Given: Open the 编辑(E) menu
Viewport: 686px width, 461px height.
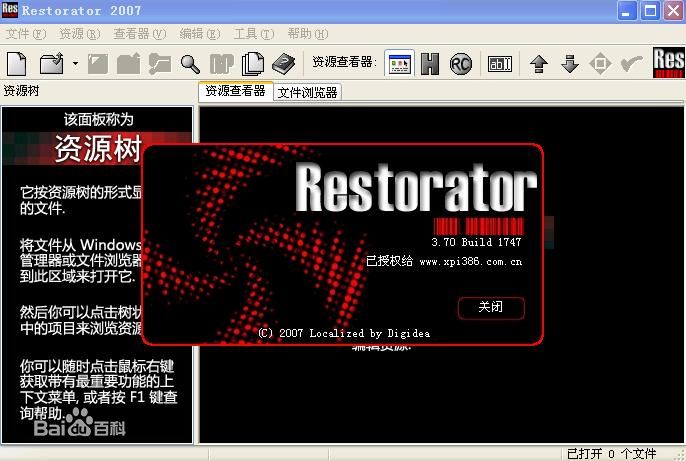Looking at the screenshot, I should (200, 34).
